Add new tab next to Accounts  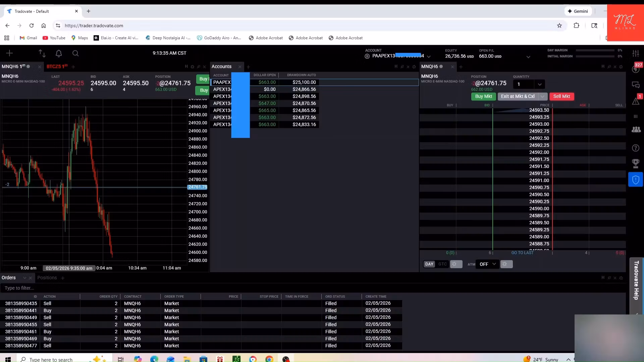249,67
